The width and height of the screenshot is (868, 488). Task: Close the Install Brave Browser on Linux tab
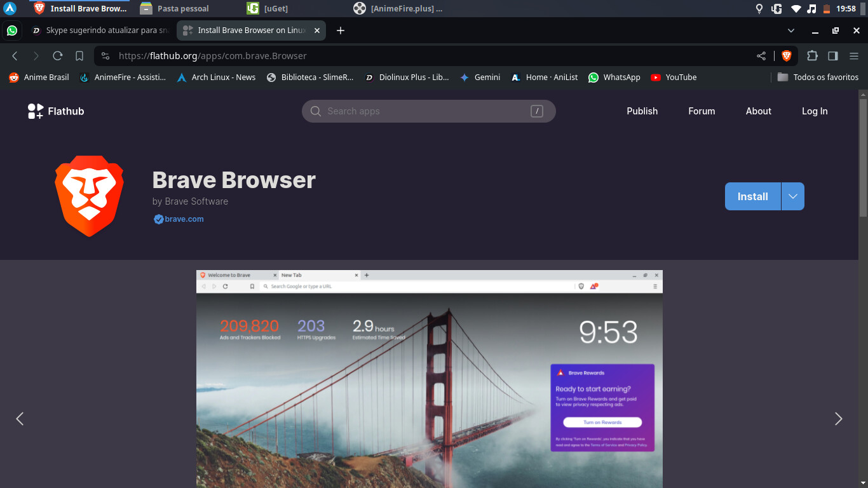tap(318, 30)
